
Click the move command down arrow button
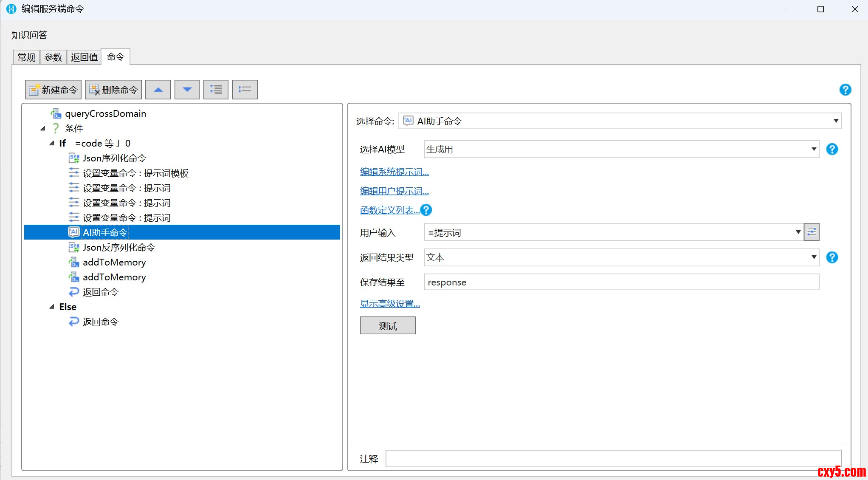[187, 90]
